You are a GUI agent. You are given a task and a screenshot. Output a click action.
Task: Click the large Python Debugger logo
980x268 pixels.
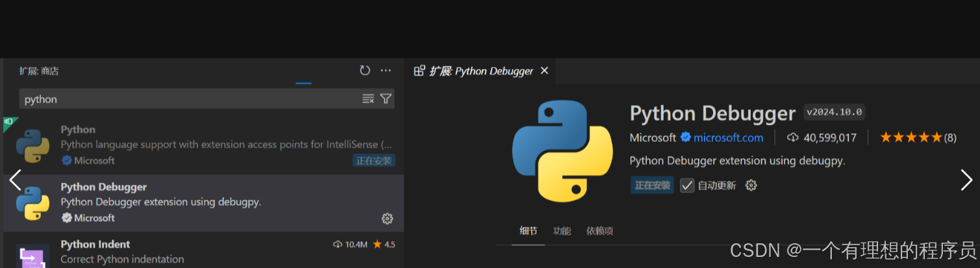(x=562, y=150)
